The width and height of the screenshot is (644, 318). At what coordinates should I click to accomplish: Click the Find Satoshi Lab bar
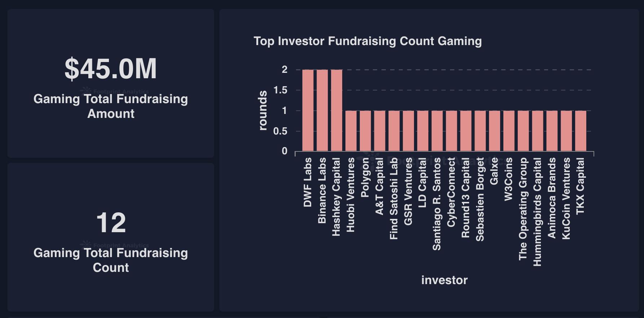394,131
